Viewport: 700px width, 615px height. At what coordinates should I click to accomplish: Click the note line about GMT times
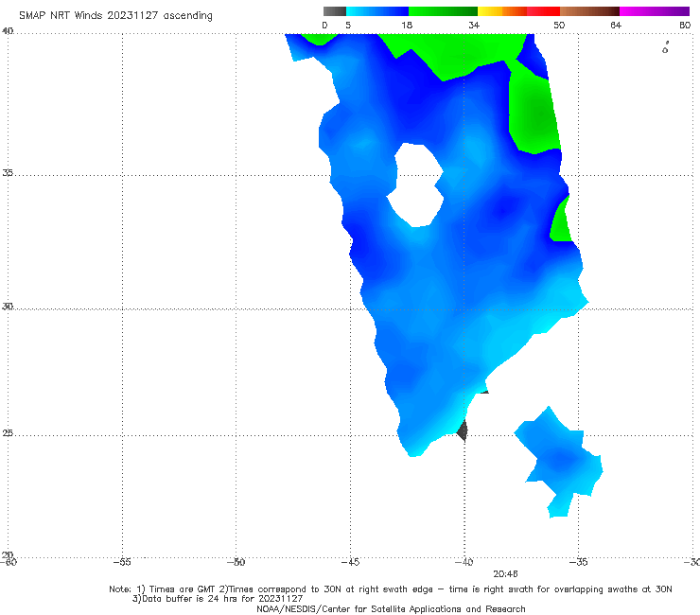tap(391, 589)
